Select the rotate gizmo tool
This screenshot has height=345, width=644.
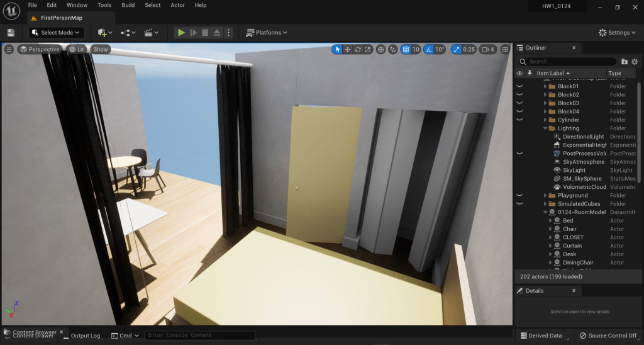click(358, 49)
